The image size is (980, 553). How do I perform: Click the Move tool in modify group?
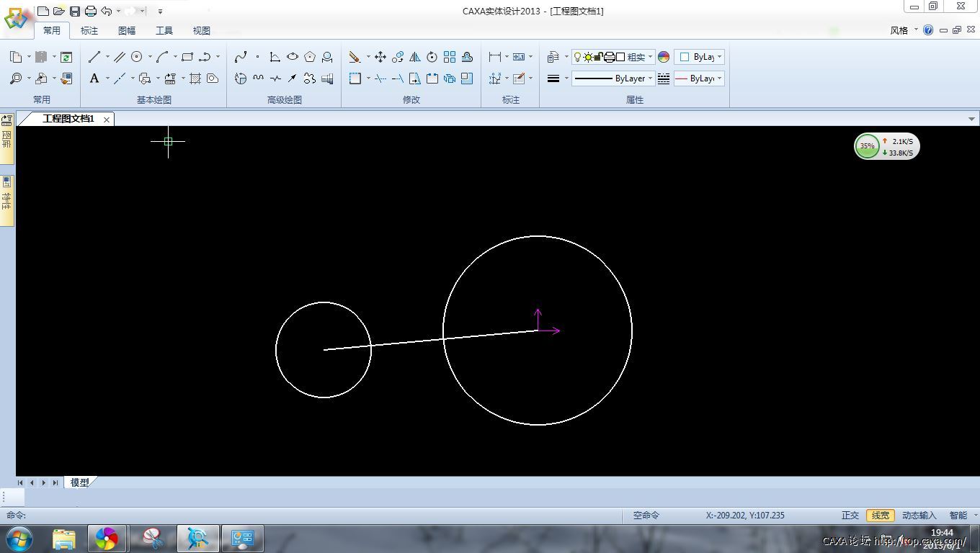tap(380, 57)
